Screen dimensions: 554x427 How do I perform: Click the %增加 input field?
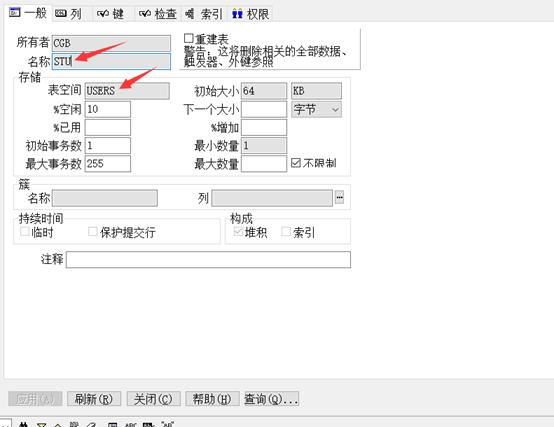coord(264,127)
